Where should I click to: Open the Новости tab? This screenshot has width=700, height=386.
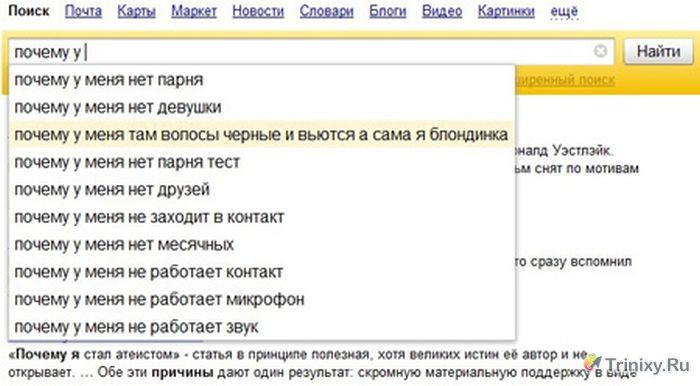[258, 11]
